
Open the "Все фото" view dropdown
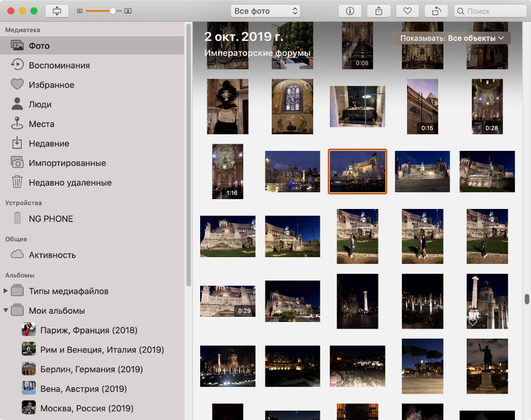pos(265,11)
